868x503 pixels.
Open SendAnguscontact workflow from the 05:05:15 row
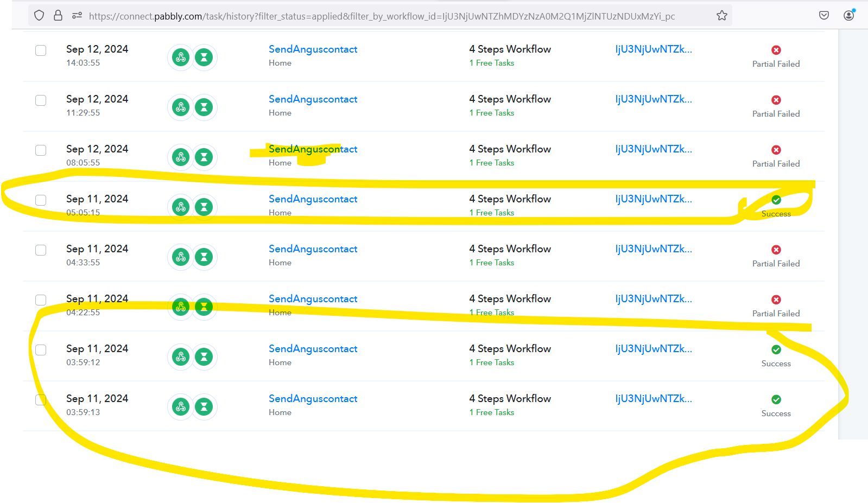tap(313, 199)
